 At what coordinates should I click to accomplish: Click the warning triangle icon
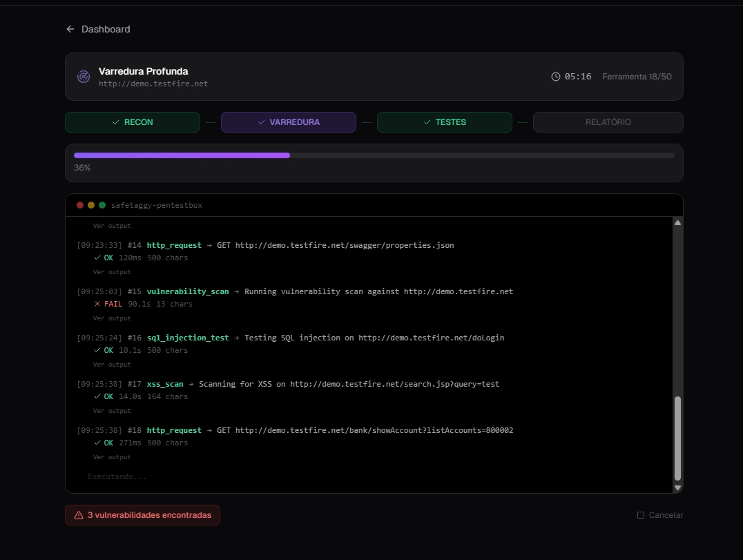click(79, 515)
